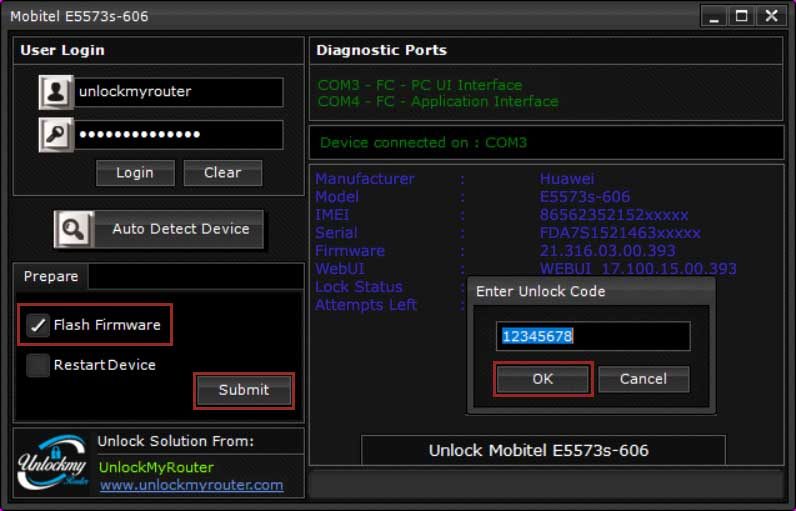This screenshot has height=511, width=796.
Task: Focus the masked password field
Action: pyautogui.click(x=179, y=134)
